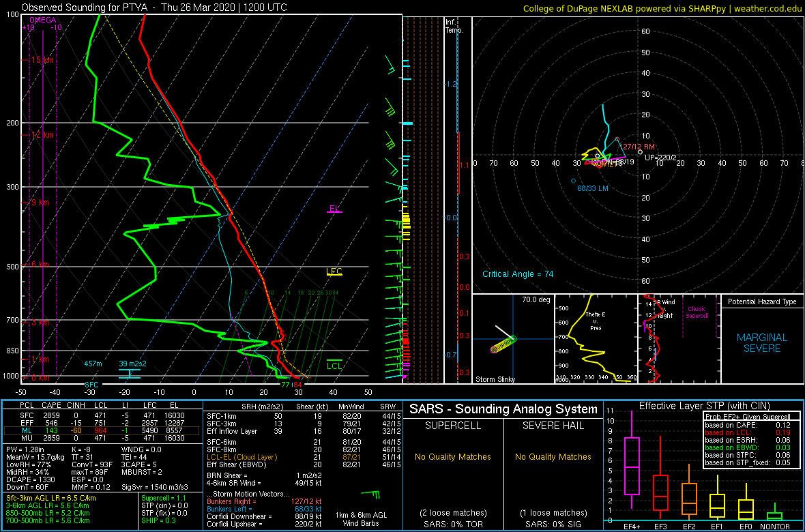Click the Inf. Temp. panel header

coord(454,26)
